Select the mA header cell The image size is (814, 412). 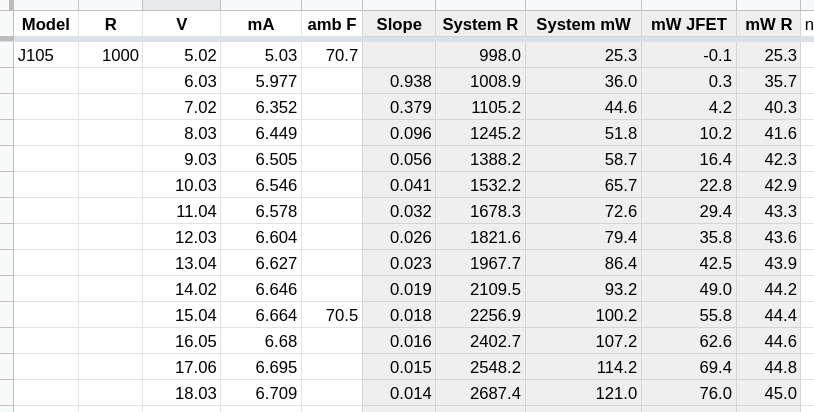click(261, 24)
